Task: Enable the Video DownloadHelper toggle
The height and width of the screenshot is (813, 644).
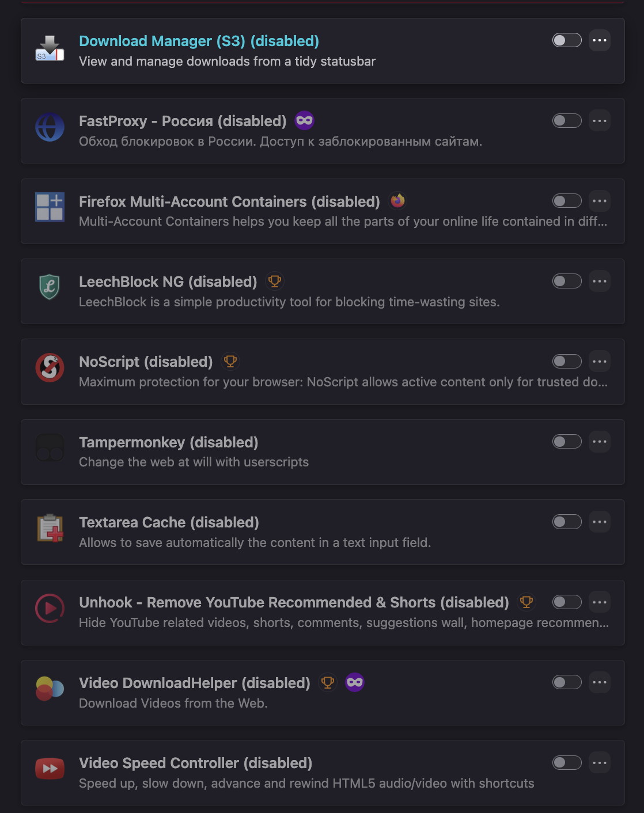Action: pyautogui.click(x=567, y=682)
